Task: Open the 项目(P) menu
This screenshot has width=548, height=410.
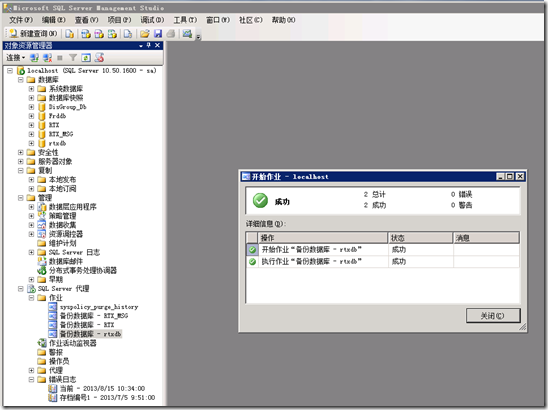Action: point(119,20)
